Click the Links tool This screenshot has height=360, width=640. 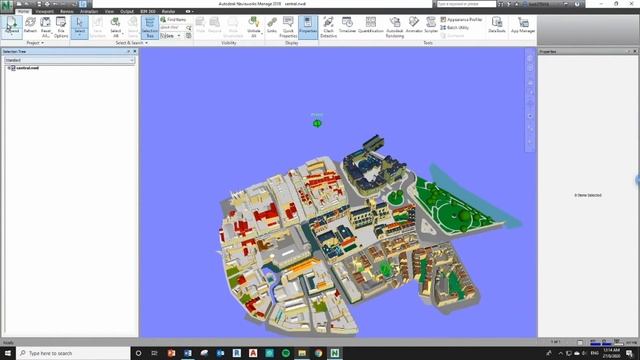point(272,25)
